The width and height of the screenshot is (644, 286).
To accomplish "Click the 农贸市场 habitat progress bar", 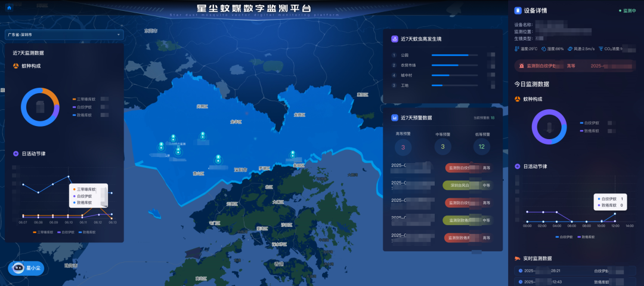I will (454, 65).
